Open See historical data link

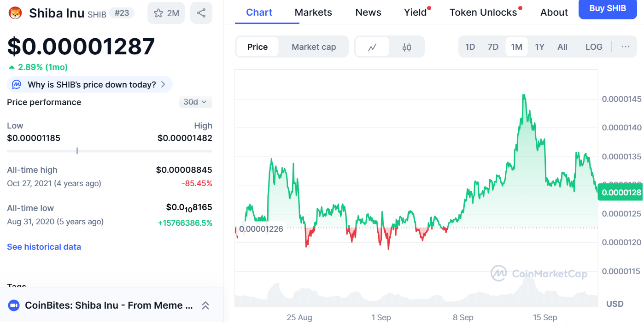(x=44, y=247)
